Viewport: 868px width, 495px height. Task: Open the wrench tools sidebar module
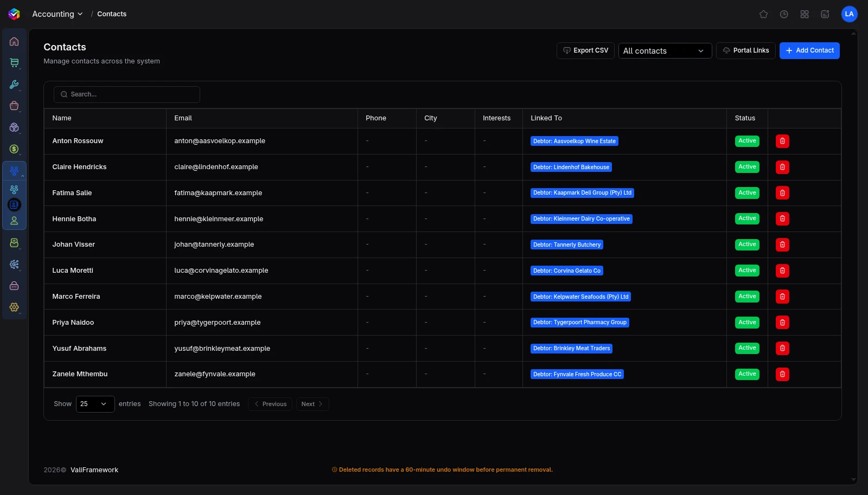point(14,85)
